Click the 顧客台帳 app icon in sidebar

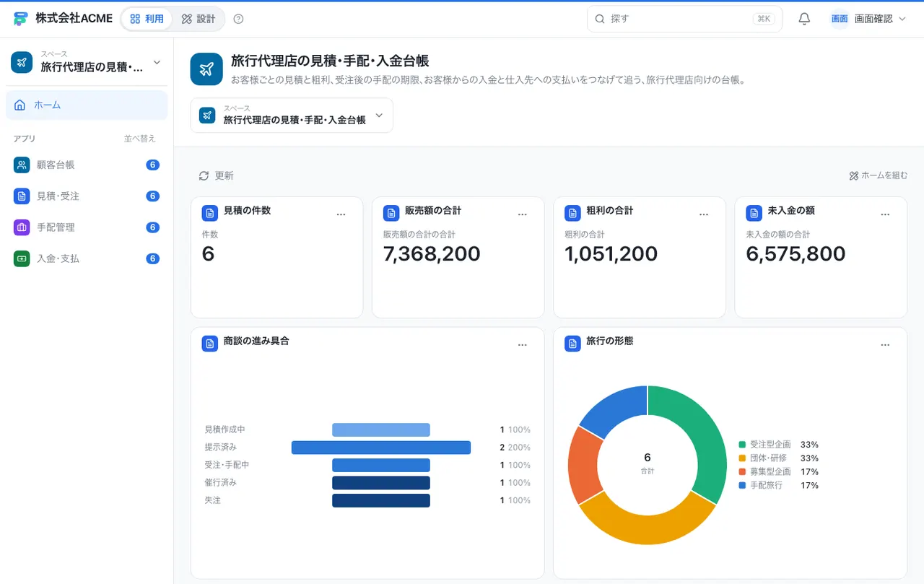pos(22,165)
